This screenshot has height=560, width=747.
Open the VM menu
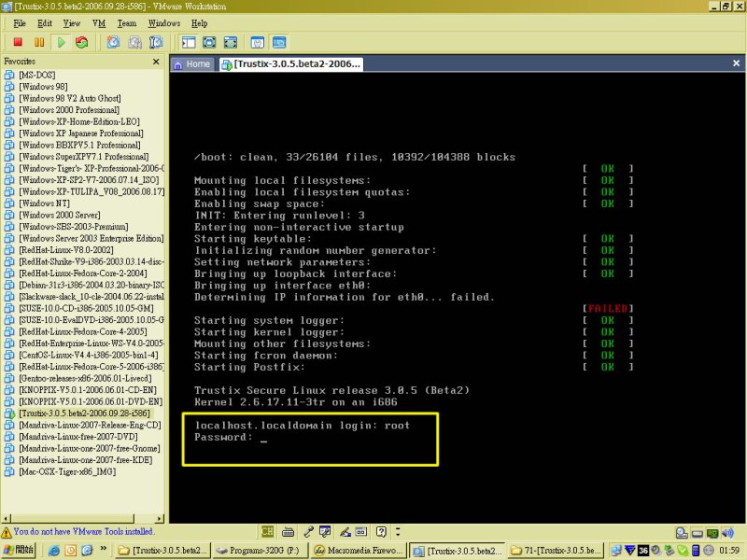(99, 23)
